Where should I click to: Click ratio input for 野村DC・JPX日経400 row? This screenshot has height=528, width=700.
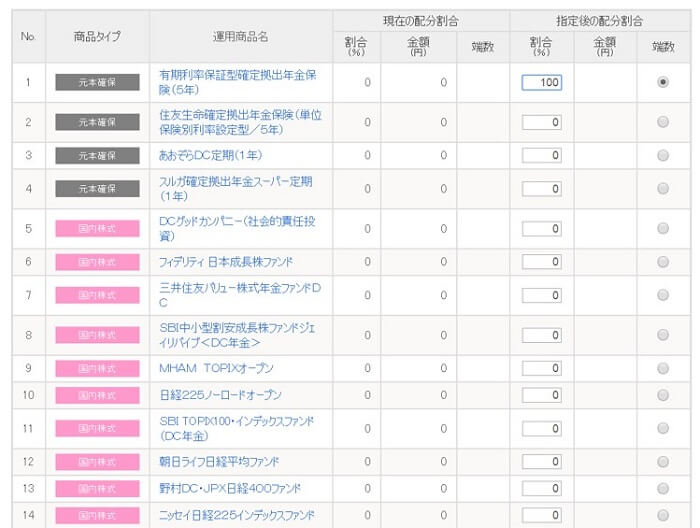point(542,488)
